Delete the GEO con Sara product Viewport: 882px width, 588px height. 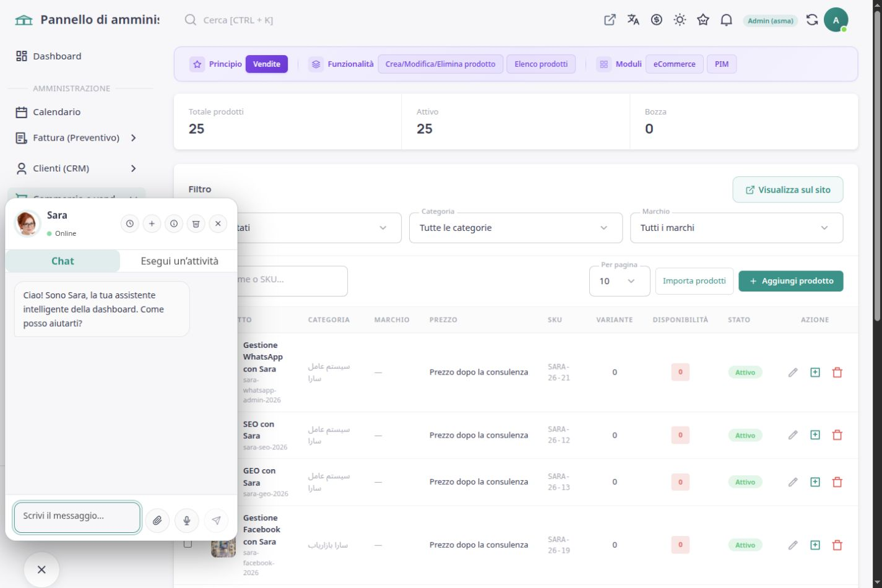[x=837, y=482]
